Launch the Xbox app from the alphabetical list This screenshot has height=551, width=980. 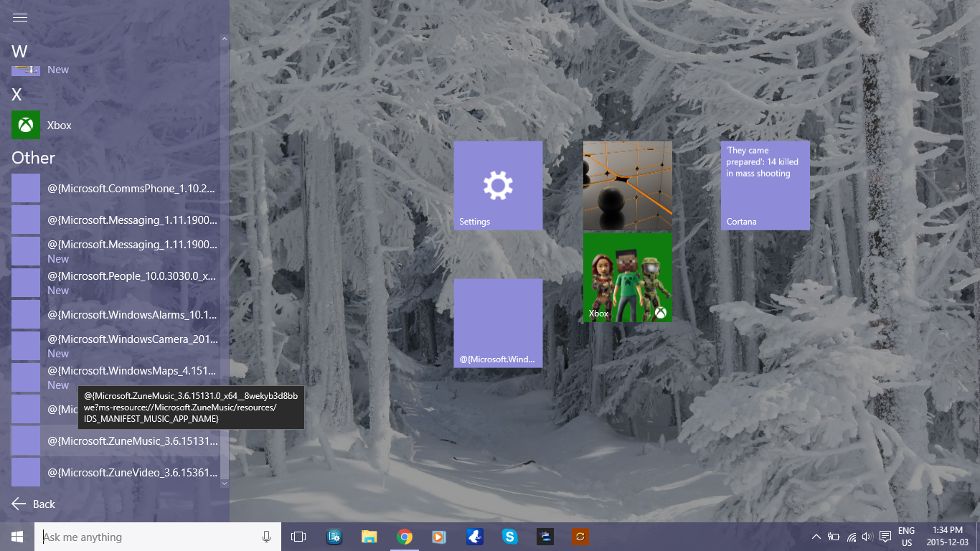[x=60, y=125]
